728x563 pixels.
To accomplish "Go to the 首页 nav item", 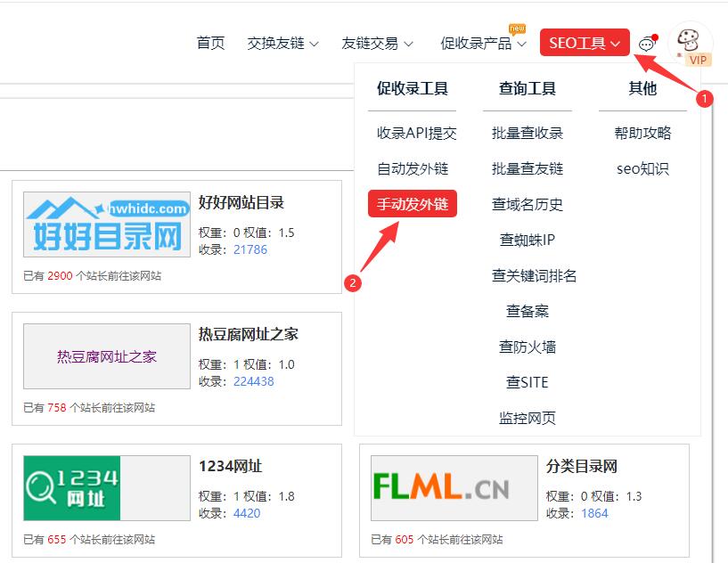I will pyautogui.click(x=210, y=43).
